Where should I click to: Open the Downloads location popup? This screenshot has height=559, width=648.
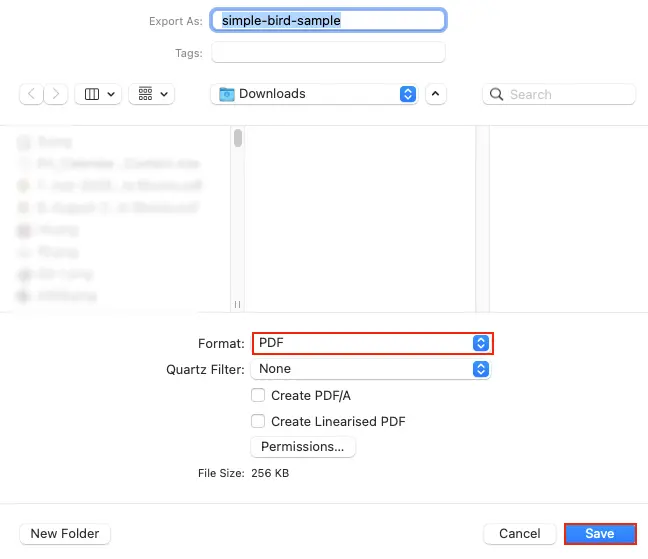coord(314,94)
